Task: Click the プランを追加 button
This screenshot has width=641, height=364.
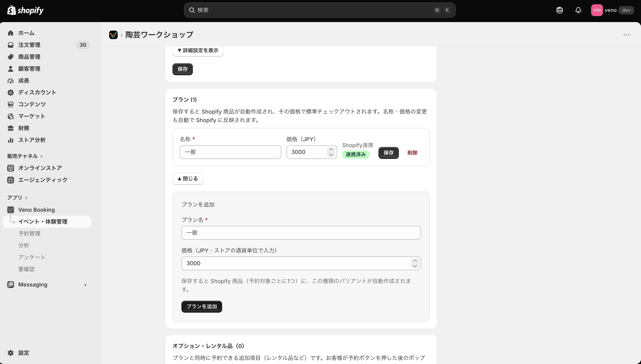Action: 202,306
